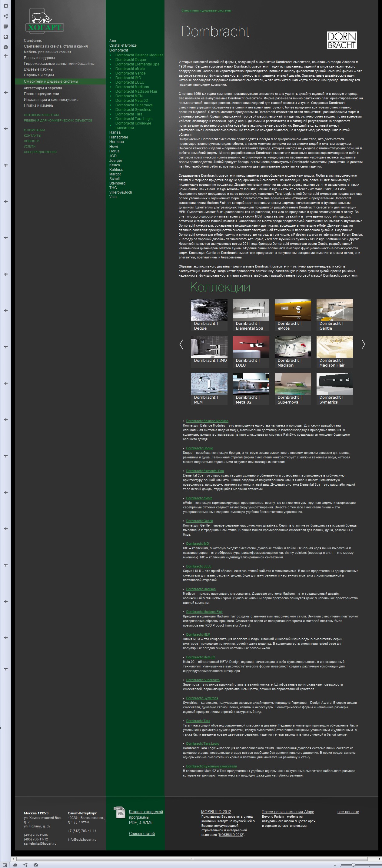Image resolution: width=382 pixels, height=868 pixels.
Task: Click the horizontal scrollbar thumb
Action: click(192, 859)
